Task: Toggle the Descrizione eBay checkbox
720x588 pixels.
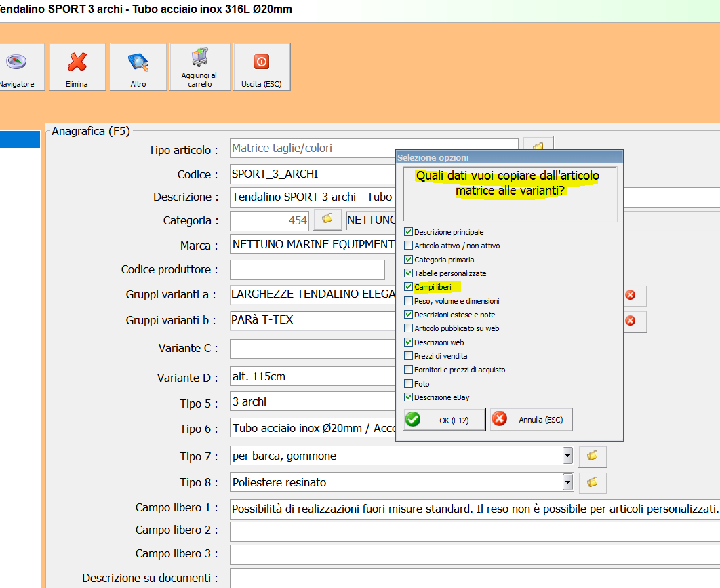Action: click(408, 397)
